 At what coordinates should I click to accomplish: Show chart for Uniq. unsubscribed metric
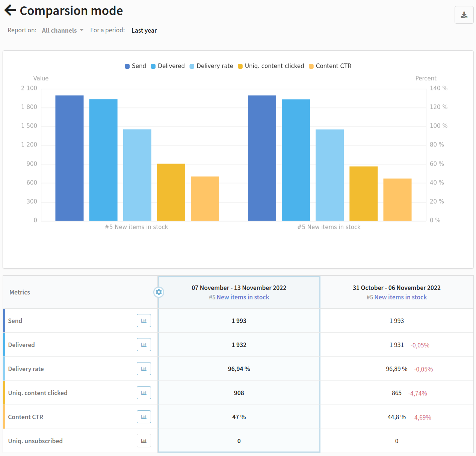click(144, 441)
